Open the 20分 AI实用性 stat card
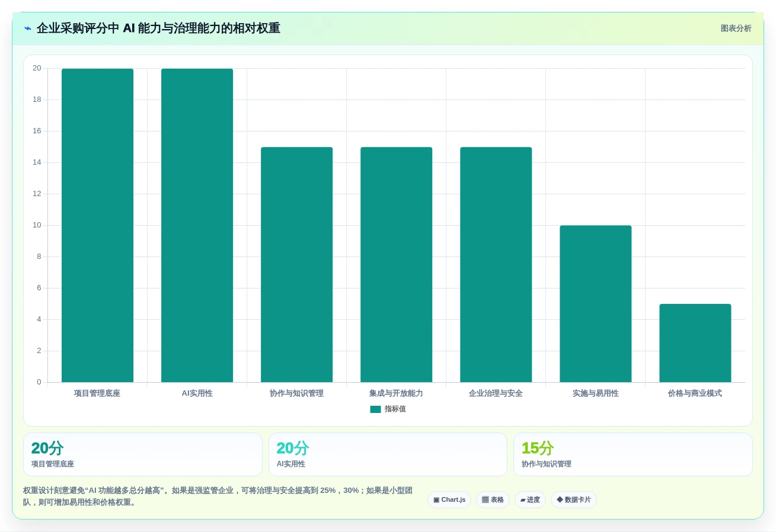This screenshot has height=532, width=776. click(x=388, y=454)
